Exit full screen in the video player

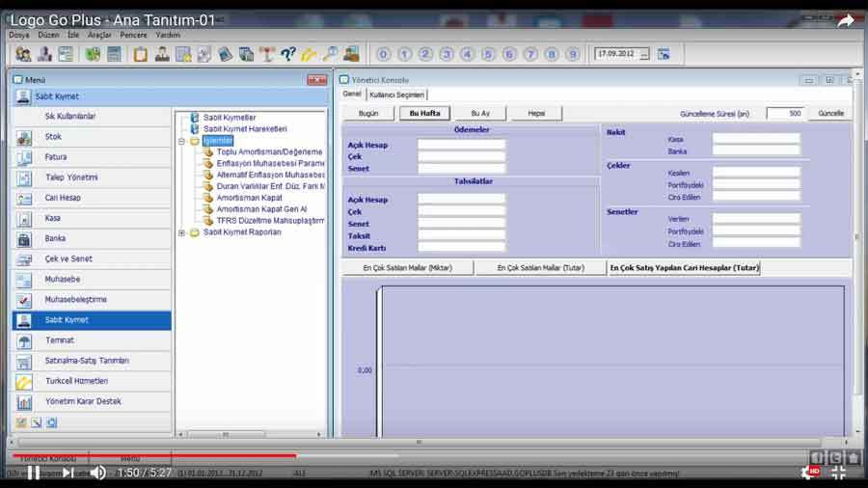pyautogui.click(x=838, y=473)
